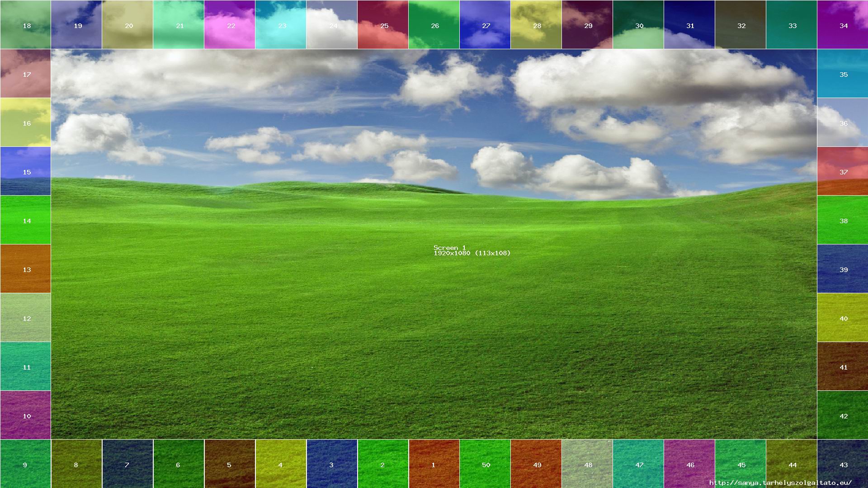Select the bright green tile numbered 14
Image resolution: width=868 pixels, height=488 pixels.
(x=25, y=220)
